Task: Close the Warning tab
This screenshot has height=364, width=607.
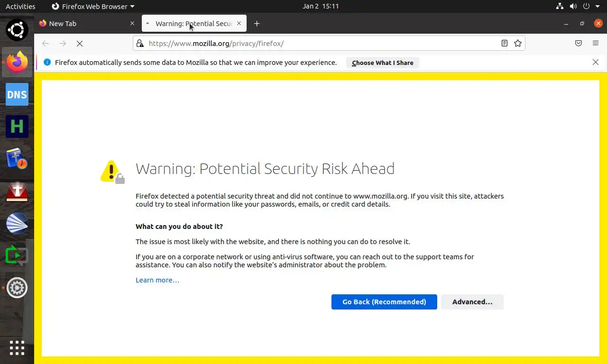Action: point(239,23)
